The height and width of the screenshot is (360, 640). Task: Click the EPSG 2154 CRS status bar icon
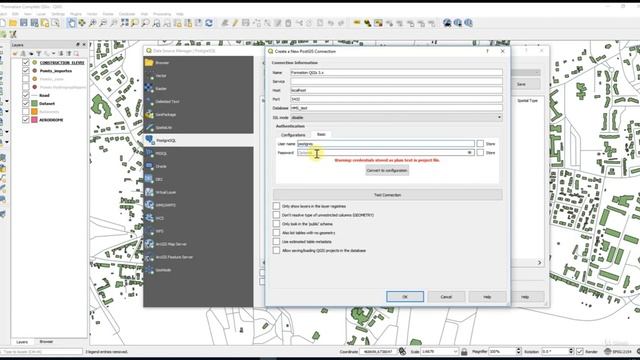click(x=619, y=351)
